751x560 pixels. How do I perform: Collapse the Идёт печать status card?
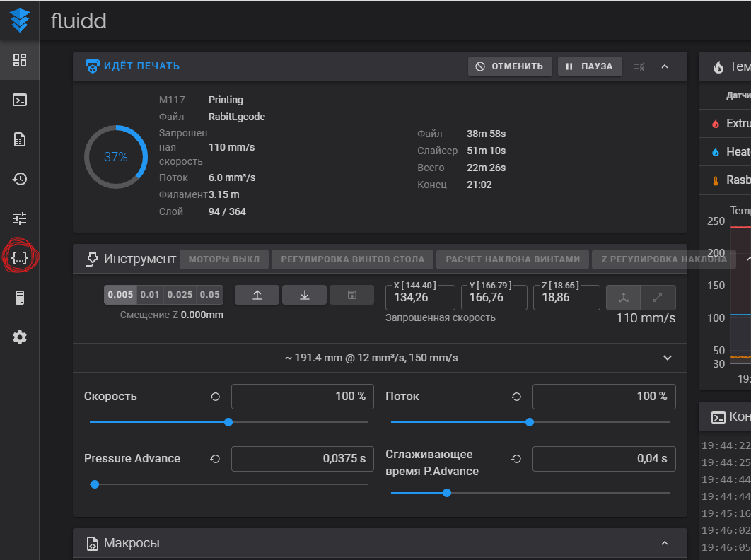point(664,66)
